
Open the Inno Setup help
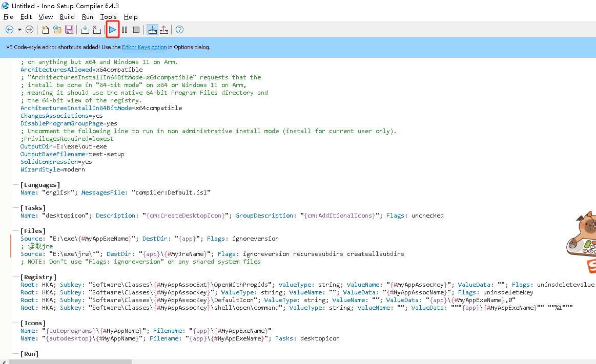coord(179,29)
